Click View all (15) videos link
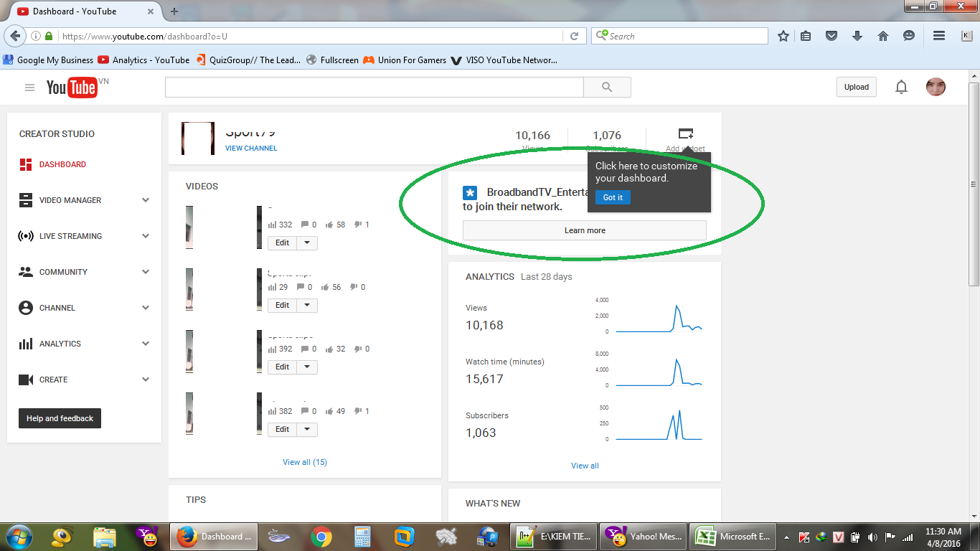Screen dimensions: 980x551 coord(305,462)
